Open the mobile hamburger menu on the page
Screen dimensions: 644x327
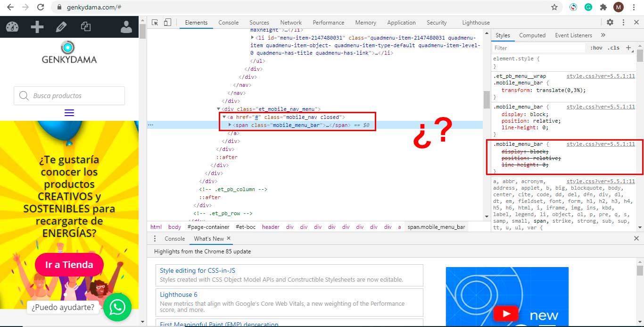[x=69, y=113]
